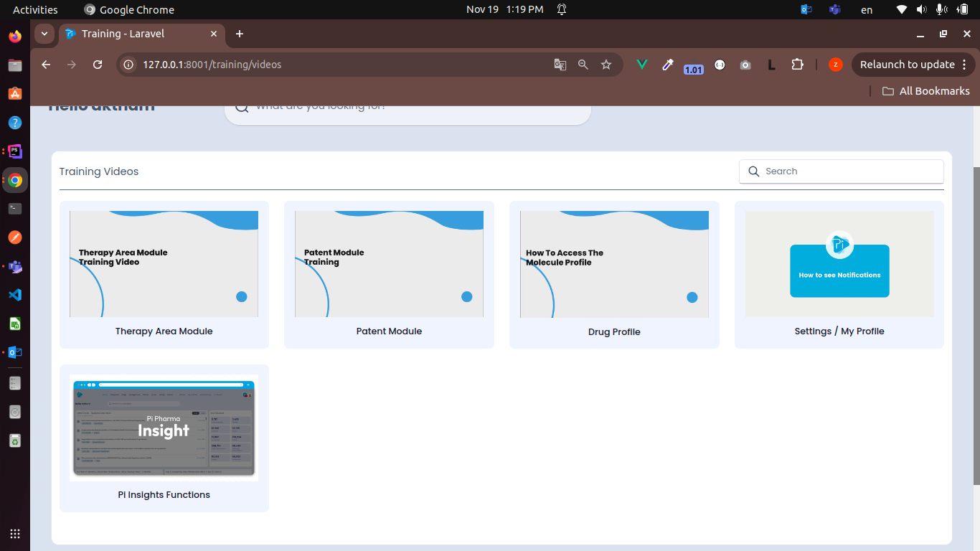Open the clock showing Nov 19
The image size is (980, 551).
(x=504, y=9)
